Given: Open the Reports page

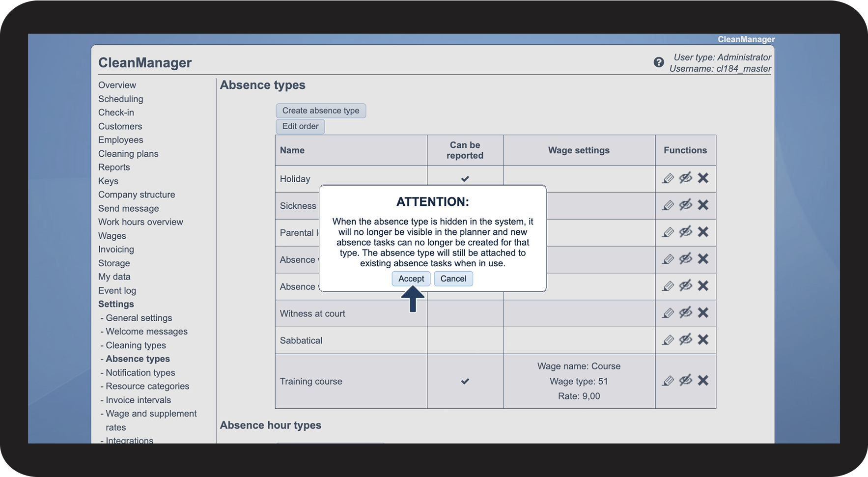Looking at the screenshot, I should [114, 167].
